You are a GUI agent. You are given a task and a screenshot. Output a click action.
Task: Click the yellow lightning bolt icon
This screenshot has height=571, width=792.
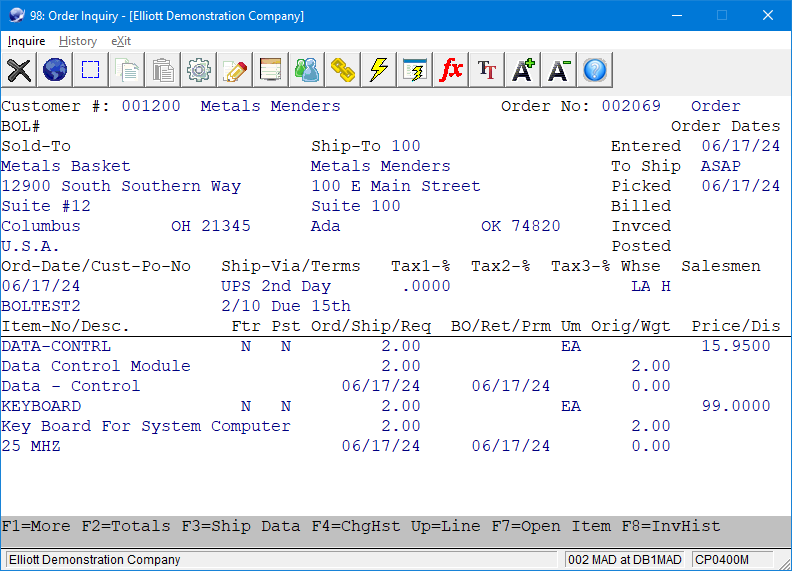[379, 70]
